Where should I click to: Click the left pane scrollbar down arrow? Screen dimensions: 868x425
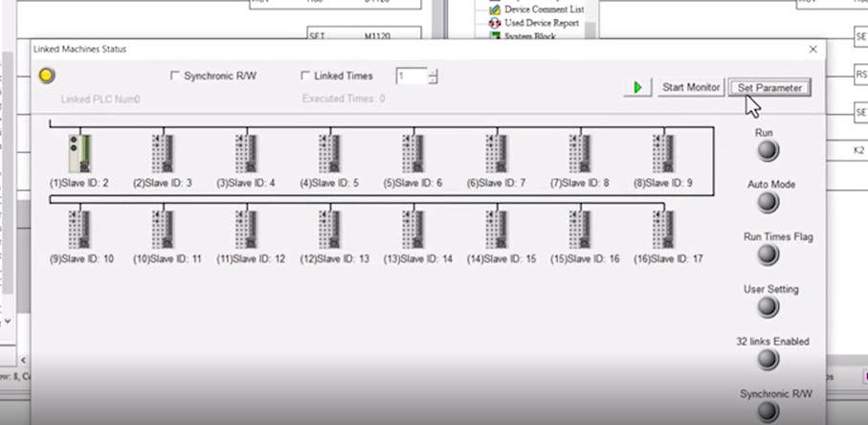(8, 321)
